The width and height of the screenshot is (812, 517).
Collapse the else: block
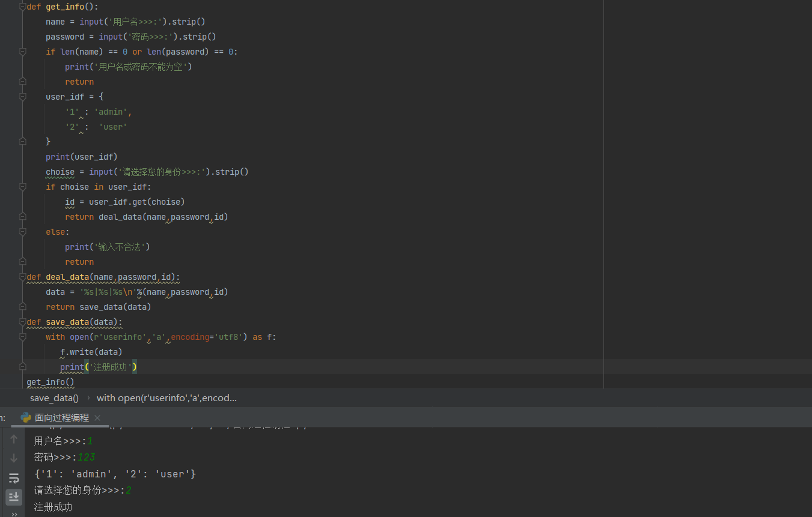click(x=23, y=232)
